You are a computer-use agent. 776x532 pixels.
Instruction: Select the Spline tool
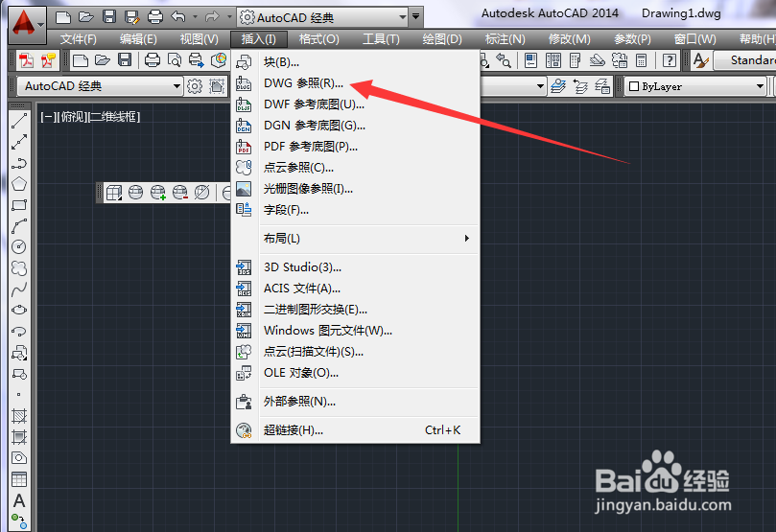coord(19,289)
